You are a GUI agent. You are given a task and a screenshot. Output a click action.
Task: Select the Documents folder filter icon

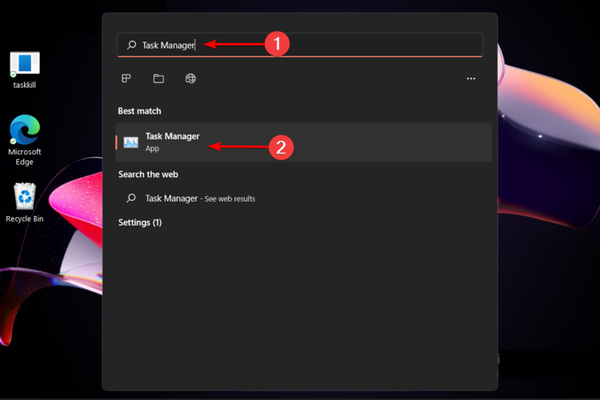click(158, 78)
